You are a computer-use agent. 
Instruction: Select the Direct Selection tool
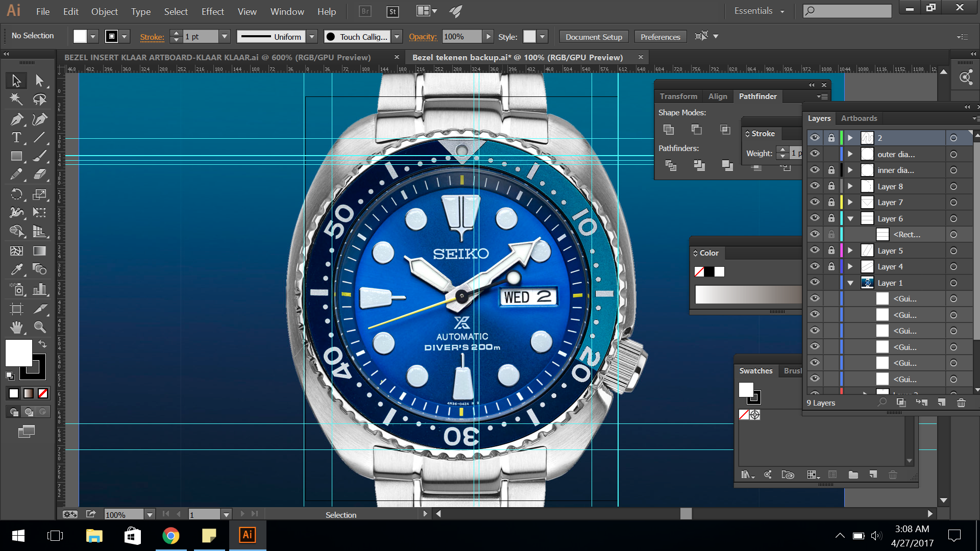[x=39, y=81]
